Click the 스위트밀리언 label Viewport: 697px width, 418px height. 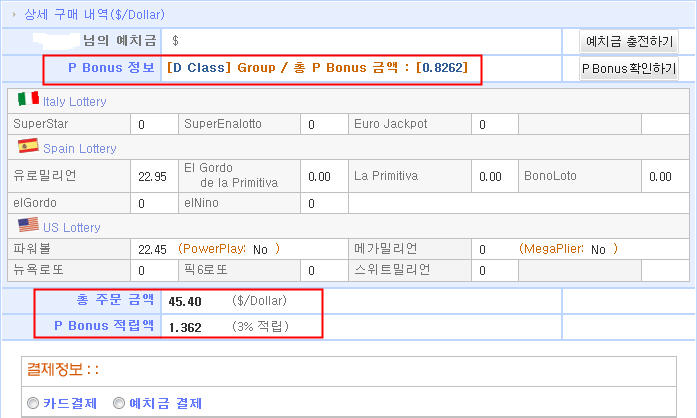(392, 269)
